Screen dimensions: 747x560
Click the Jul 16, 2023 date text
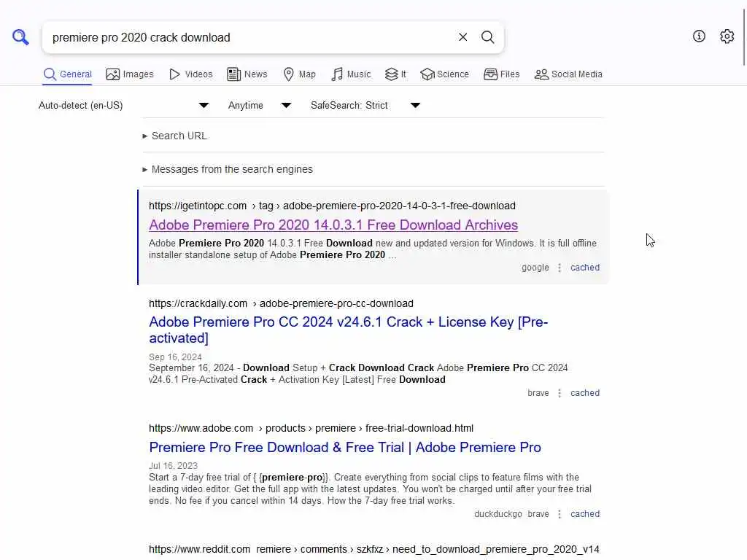(x=173, y=466)
